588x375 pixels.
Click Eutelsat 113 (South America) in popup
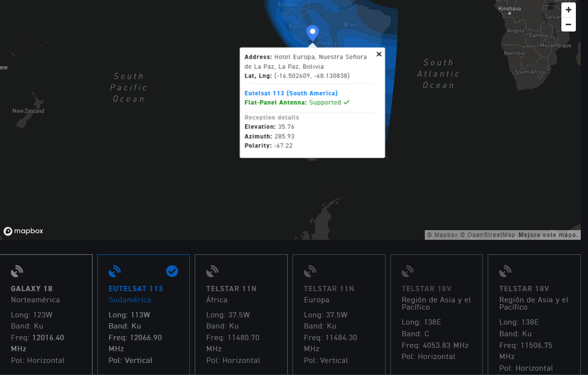click(291, 93)
